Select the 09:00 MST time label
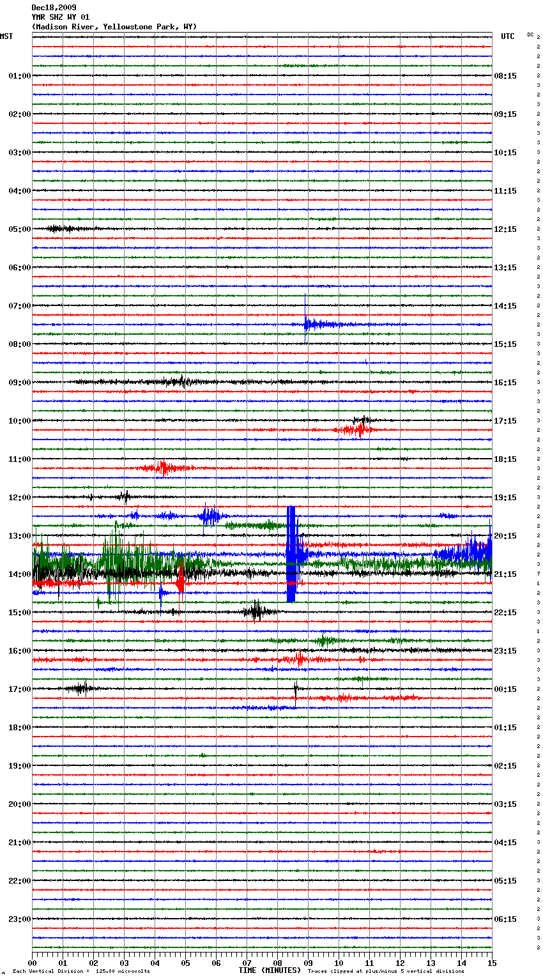The height and width of the screenshot is (980, 543). [x=20, y=383]
